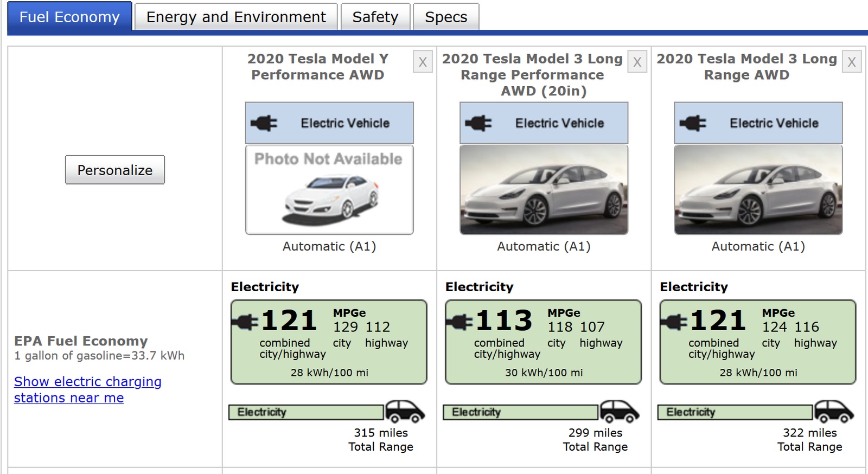
Task: Click car icon on 315 miles range bar
Action: (405, 412)
